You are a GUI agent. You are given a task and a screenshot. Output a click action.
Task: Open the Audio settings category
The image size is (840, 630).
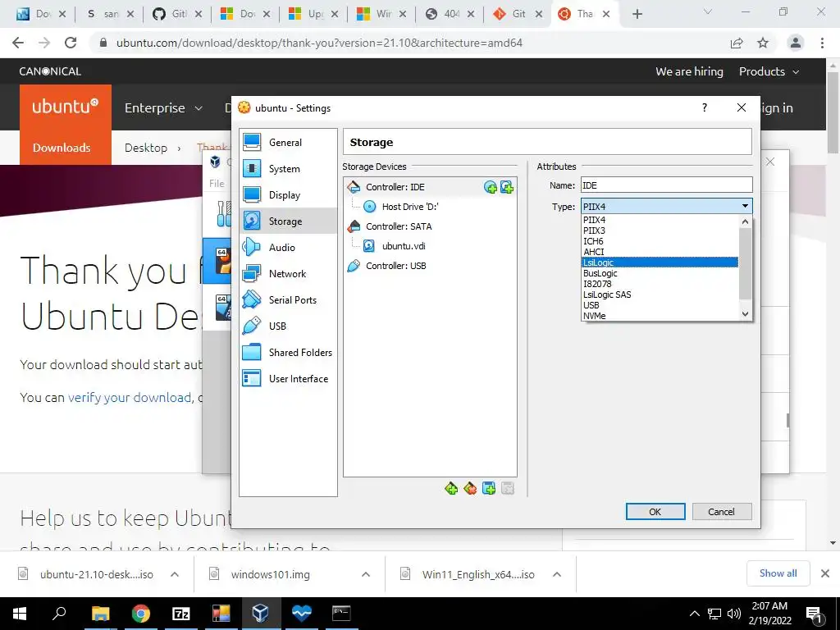tap(288, 248)
